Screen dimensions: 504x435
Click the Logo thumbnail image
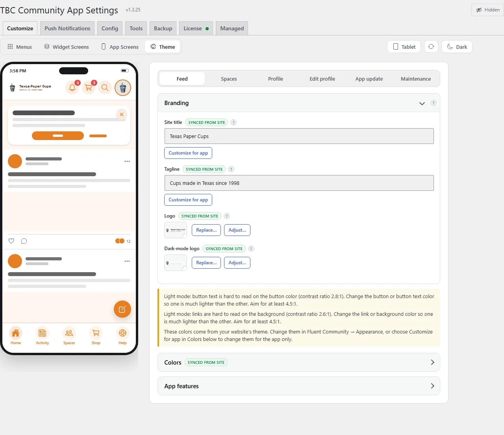(176, 230)
